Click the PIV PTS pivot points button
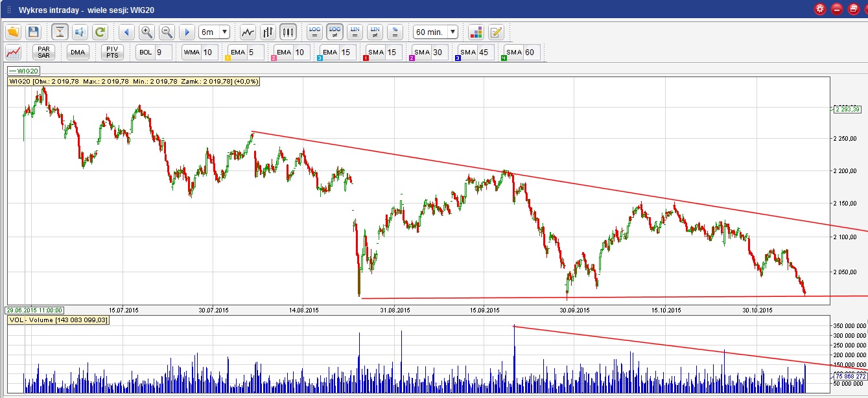 point(111,53)
